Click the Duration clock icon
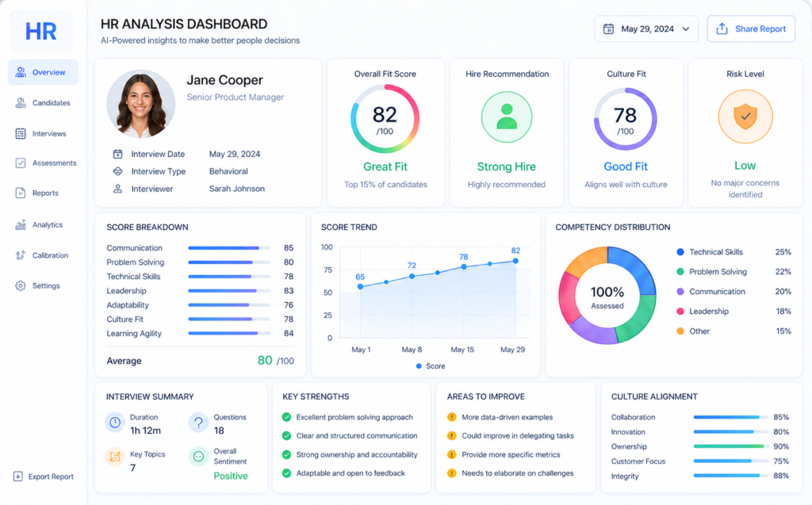 (x=115, y=423)
